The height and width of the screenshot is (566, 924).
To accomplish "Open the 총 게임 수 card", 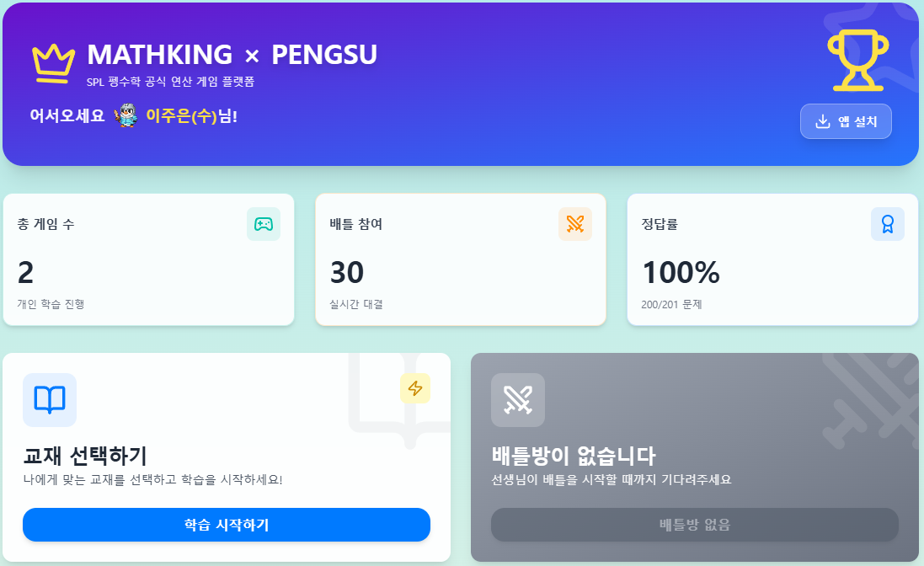I will (x=148, y=259).
